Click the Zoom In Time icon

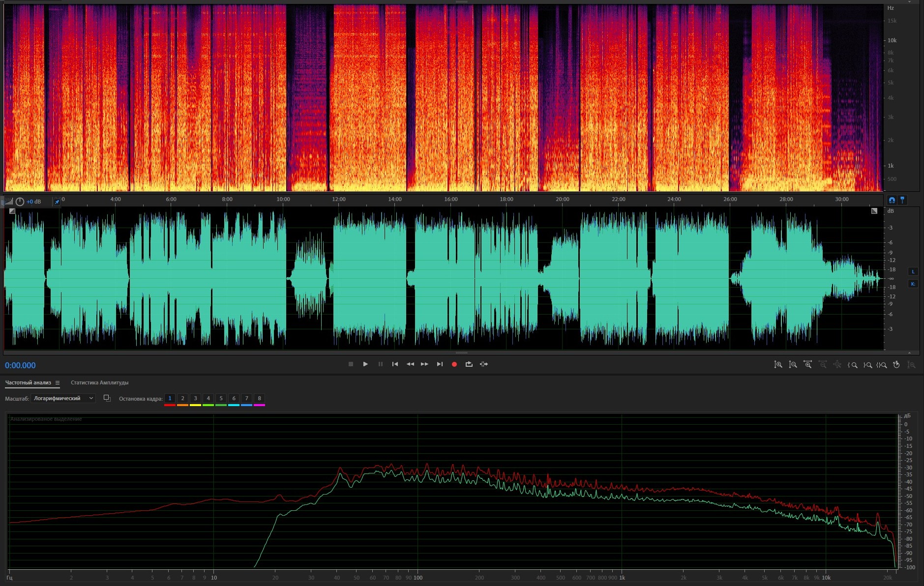coord(807,365)
